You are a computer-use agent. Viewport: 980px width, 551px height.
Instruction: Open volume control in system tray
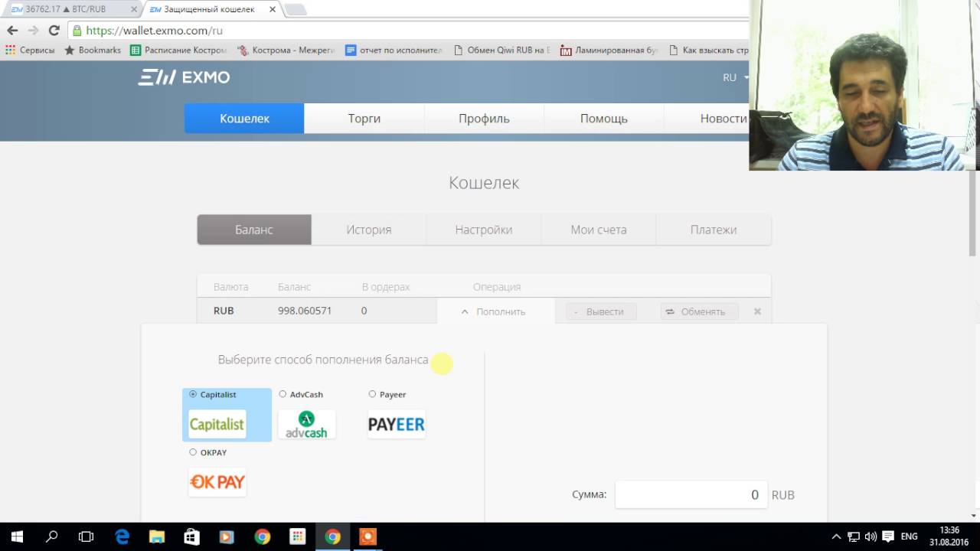[x=871, y=536]
